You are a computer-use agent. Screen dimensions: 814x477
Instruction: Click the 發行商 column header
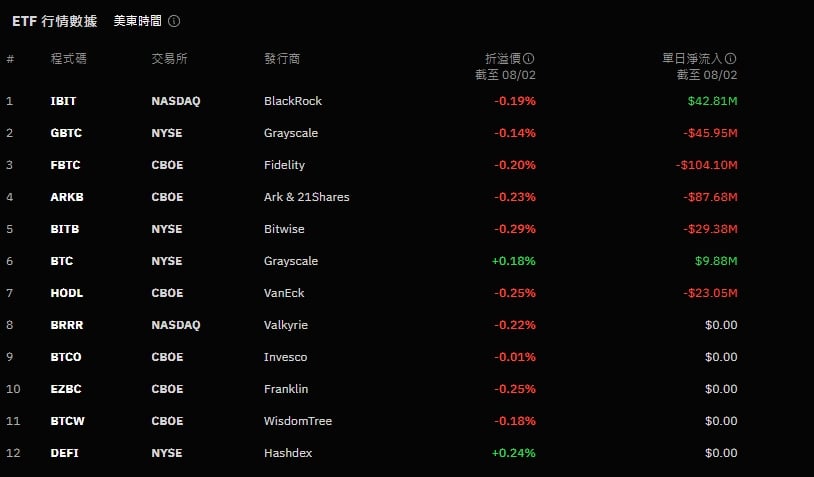coord(282,59)
